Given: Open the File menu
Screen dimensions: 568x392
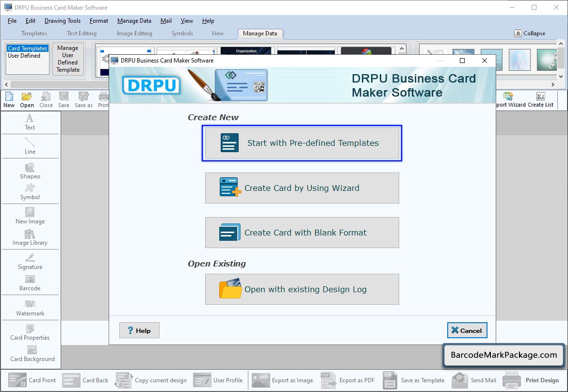Looking at the screenshot, I should click(12, 21).
